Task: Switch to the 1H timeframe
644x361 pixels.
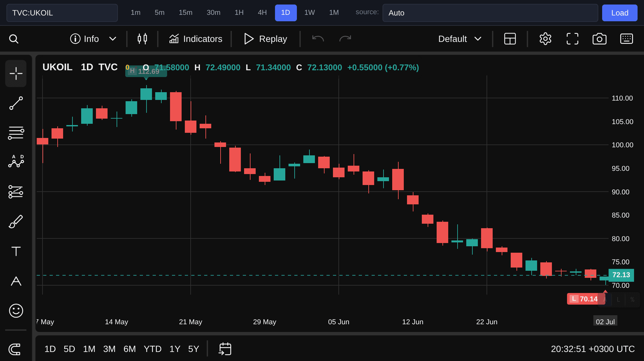Action: 239,13
